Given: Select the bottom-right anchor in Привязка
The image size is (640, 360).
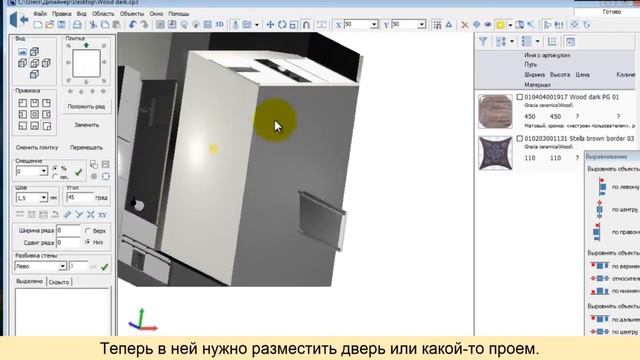Looking at the screenshot, I should pyautogui.click(x=47, y=126).
